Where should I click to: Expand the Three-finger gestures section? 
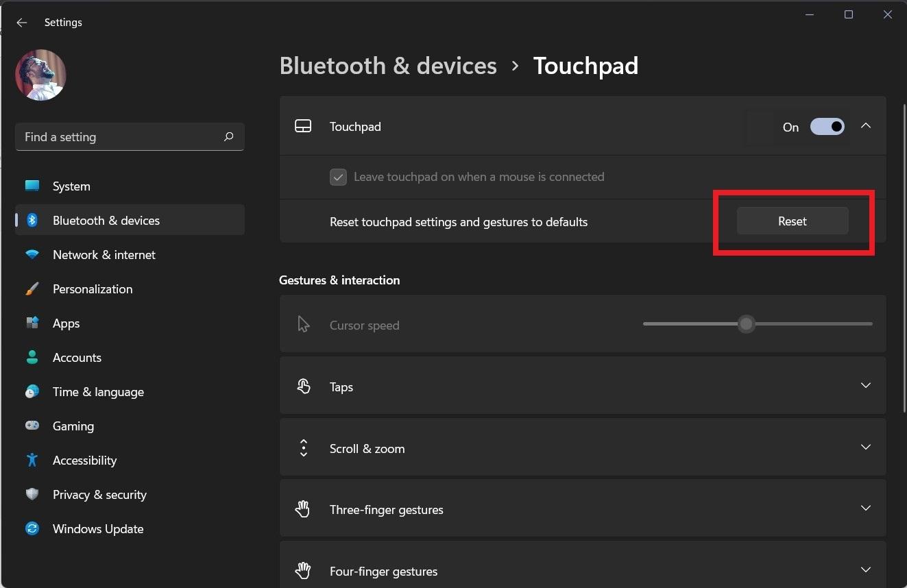click(x=865, y=509)
